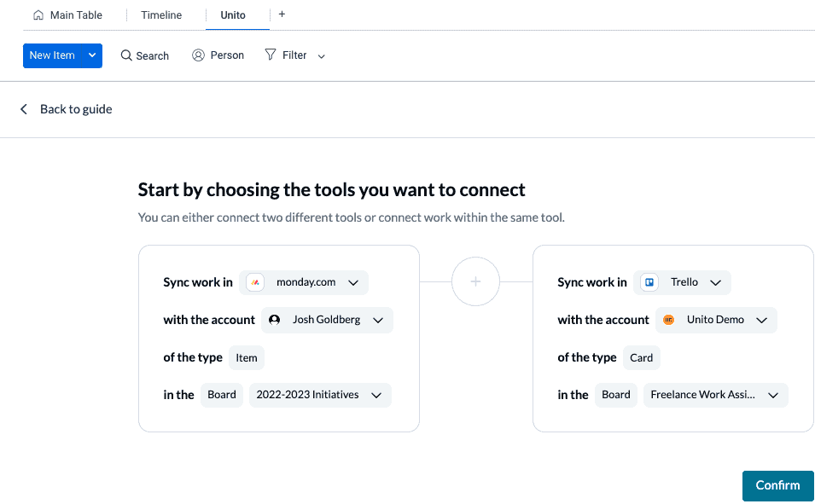Open the 2022-2023 Initiatives board dropdown
Screen dimensions: 815x504
tap(320, 395)
